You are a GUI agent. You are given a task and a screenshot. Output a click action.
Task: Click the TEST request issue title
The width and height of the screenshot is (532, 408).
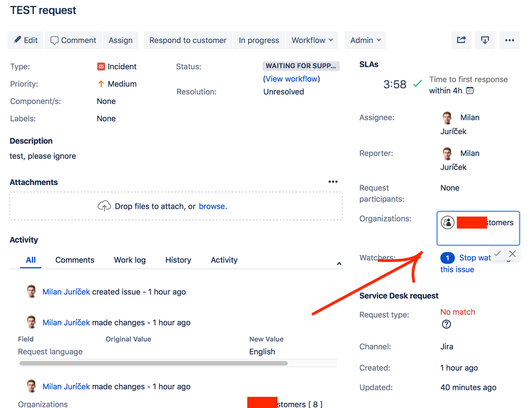tap(43, 10)
